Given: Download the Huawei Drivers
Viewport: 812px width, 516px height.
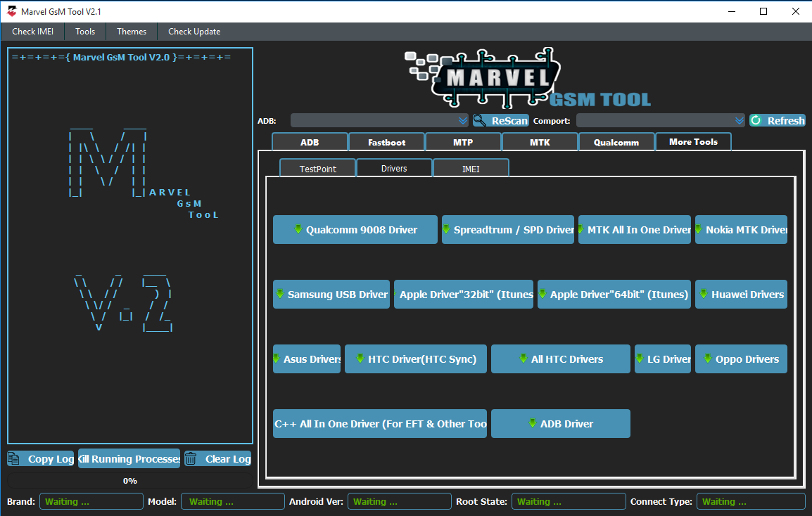Looking at the screenshot, I should [741, 295].
